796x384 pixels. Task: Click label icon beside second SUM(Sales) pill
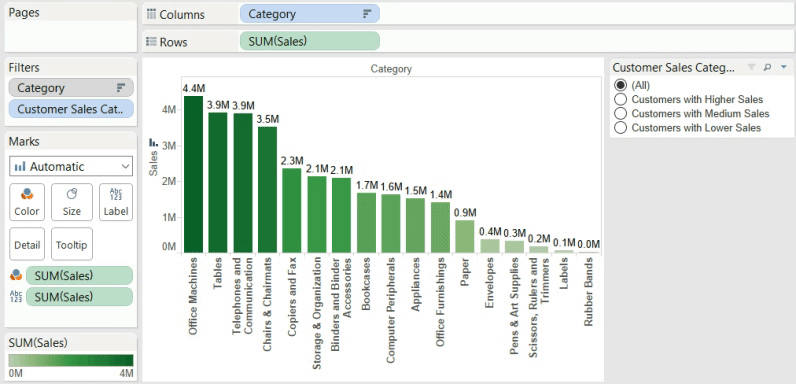pyautogui.click(x=16, y=297)
